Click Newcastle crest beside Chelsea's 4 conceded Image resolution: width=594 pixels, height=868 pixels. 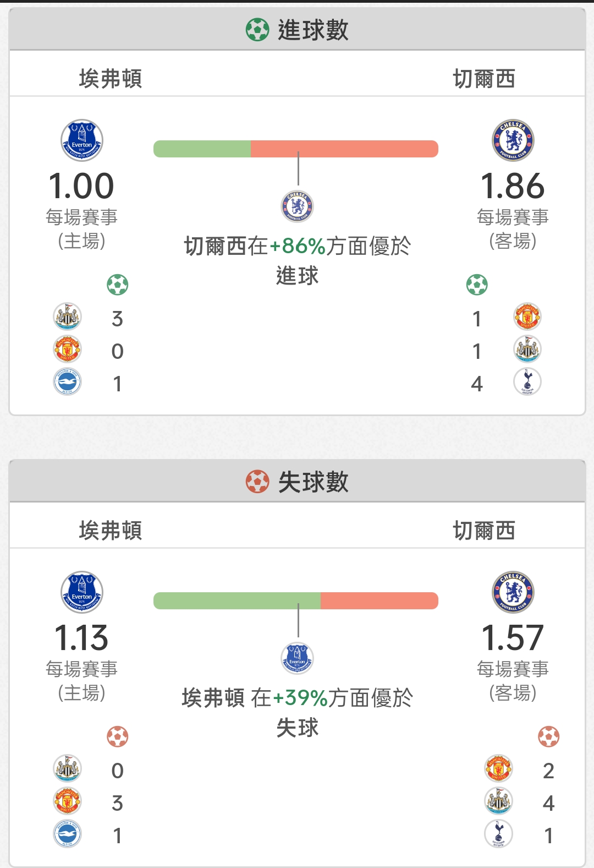click(x=498, y=801)
